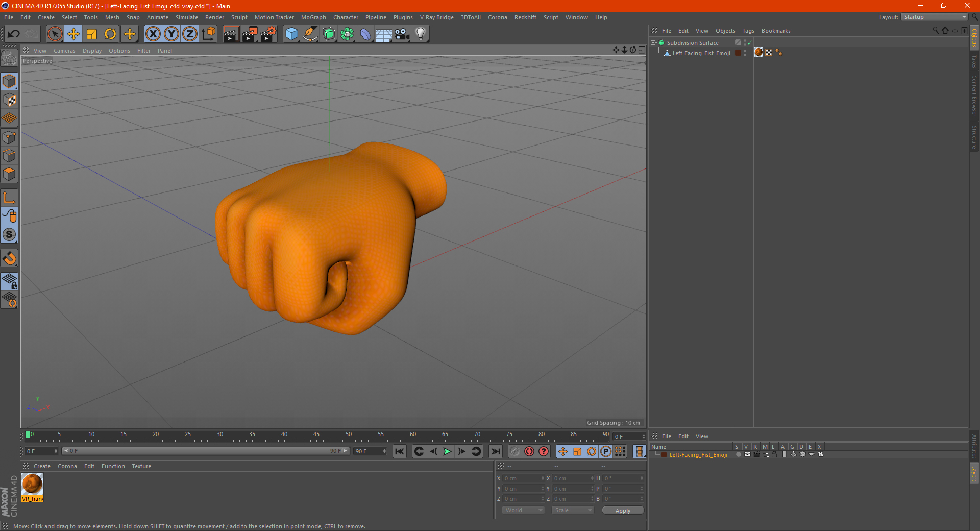Open Scale mode dropdown

pyautogui.click(x=573, y=510)
